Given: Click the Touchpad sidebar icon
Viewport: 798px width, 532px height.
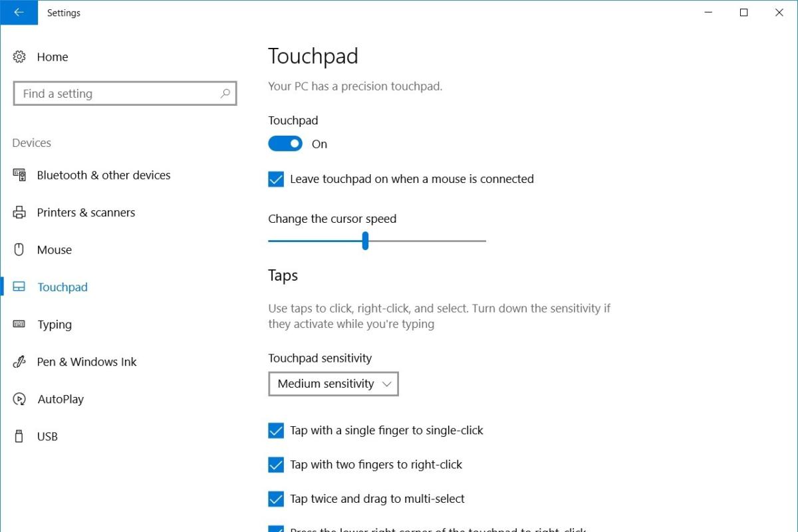Looking at the screenshot, I should click(19, 287).
